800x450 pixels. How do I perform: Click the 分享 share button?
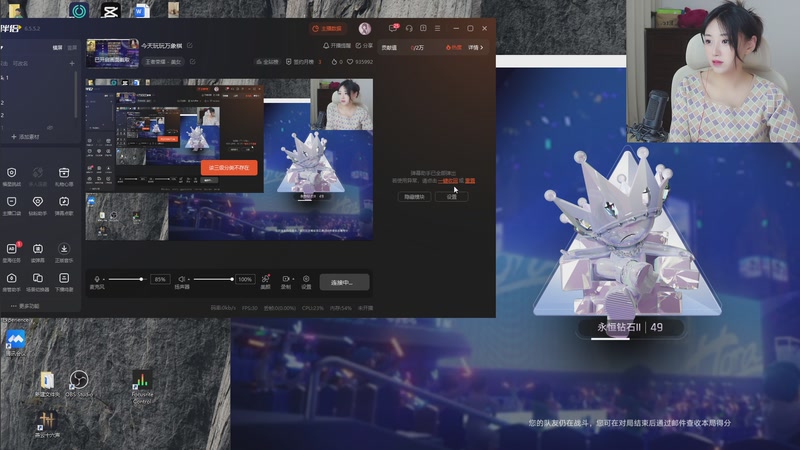[364, 46]
